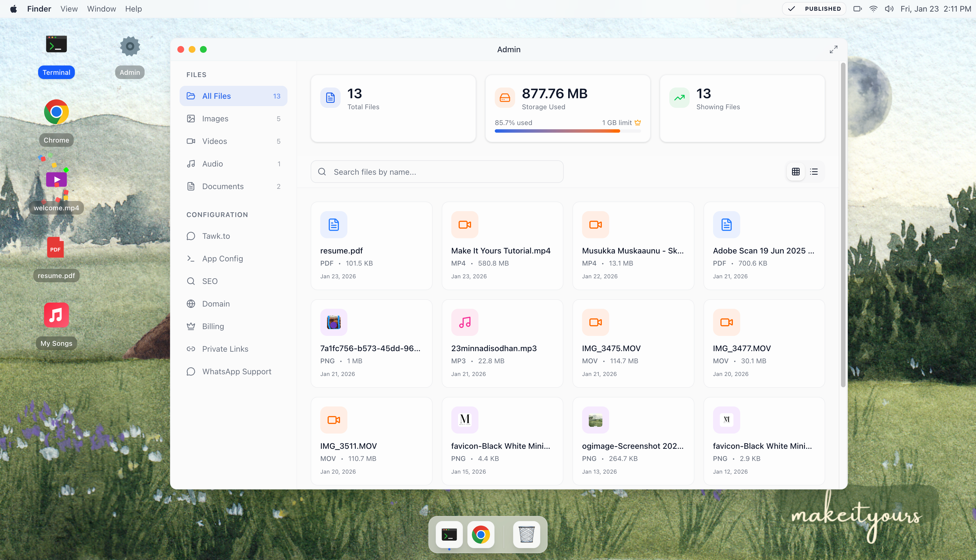Expand Admin window to fullscreen
This screenshot has height=560, width=976.
[833, 49]
